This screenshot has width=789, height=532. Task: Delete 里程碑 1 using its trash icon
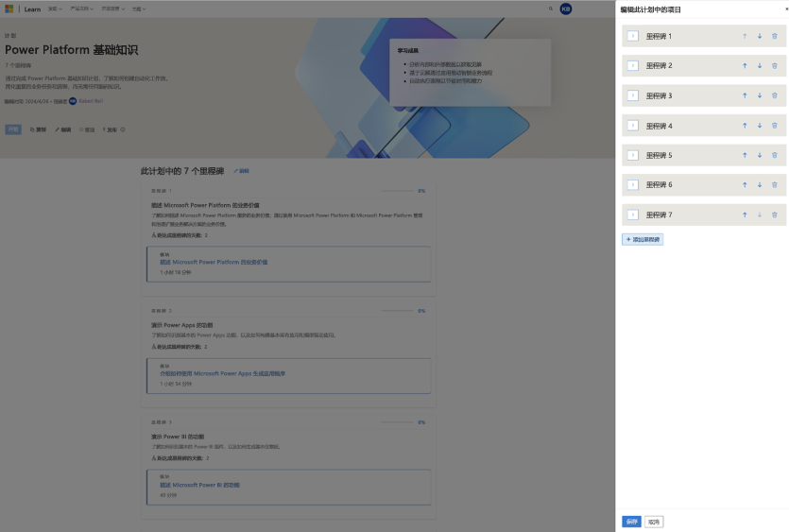coord(775,36)
